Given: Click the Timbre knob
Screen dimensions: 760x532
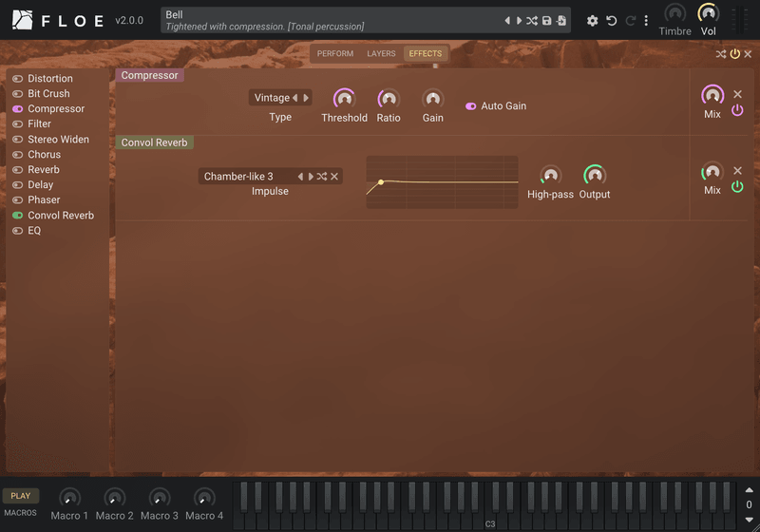Looking at the screenshot, I should [674, 13].
